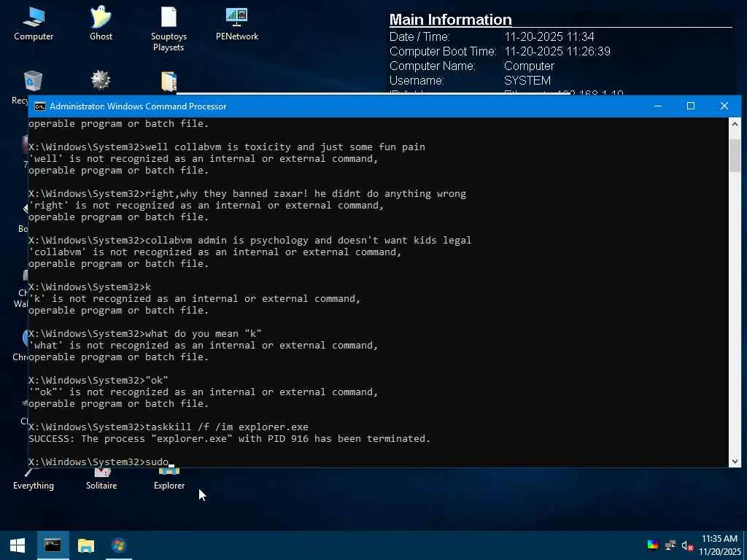The image size is (747, 560).
Task: Open the PENetwork desktop shortcut
Action: pos(237,23)
